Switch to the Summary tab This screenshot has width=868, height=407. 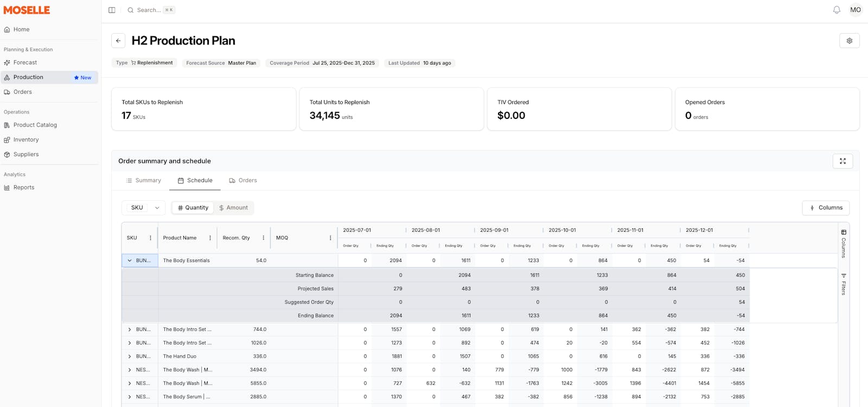143,181
